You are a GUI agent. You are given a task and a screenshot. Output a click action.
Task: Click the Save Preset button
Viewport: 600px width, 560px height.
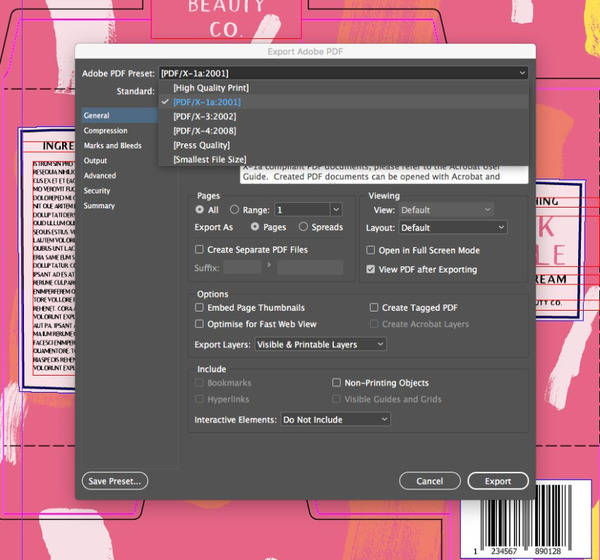pyautogui.click(x=115, y=481)
